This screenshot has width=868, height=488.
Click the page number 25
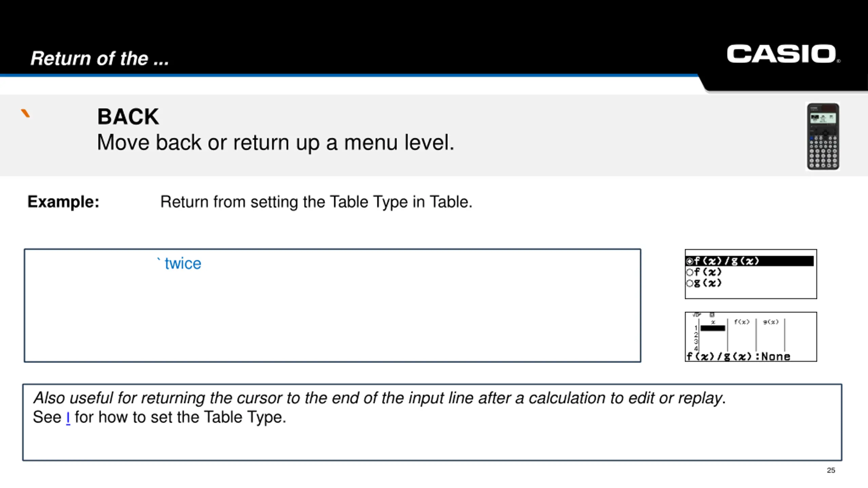(831, 470)
